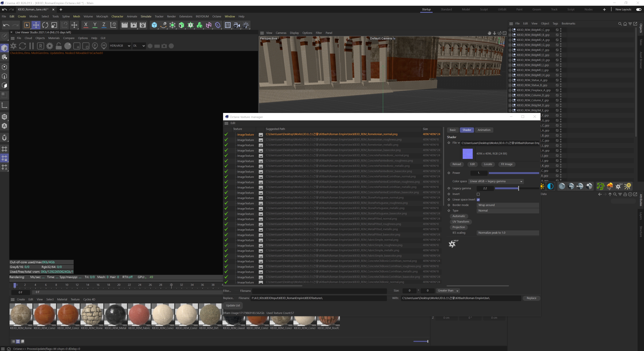Open Render Settings clapperboard gear icon
The width and height of the screenshot is (644, 351).
pos(143,25)
